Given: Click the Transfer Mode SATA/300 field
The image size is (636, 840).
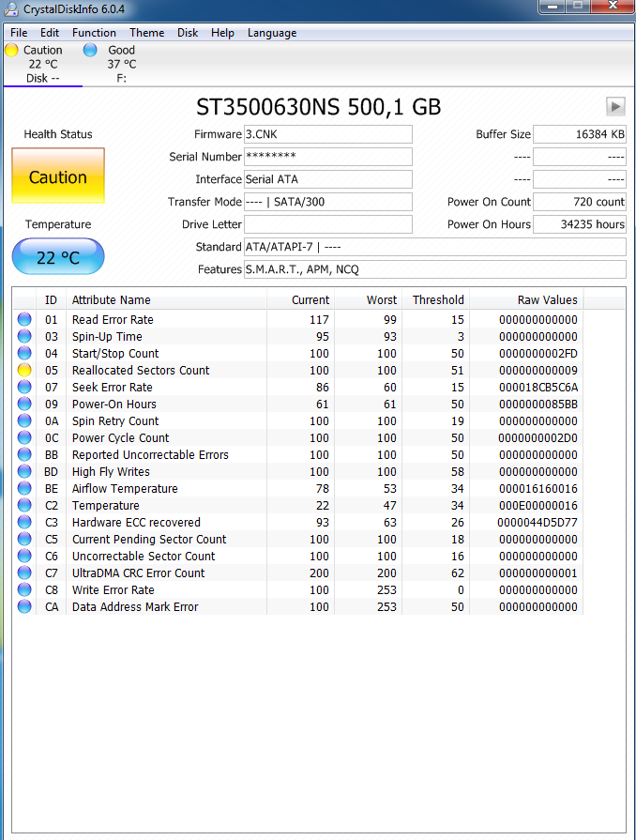Looking at the screenshot, I should point(328,202).
